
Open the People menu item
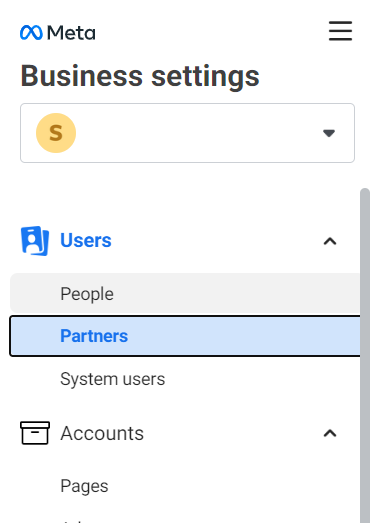pos(185,294)
